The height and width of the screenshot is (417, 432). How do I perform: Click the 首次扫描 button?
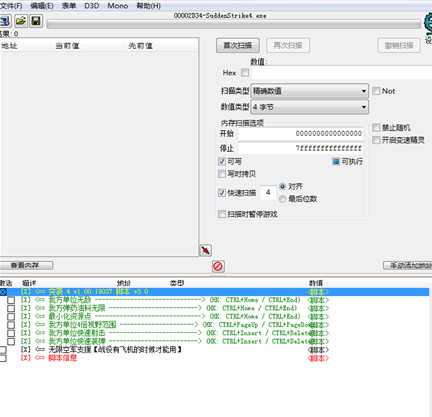coord(238,45)
